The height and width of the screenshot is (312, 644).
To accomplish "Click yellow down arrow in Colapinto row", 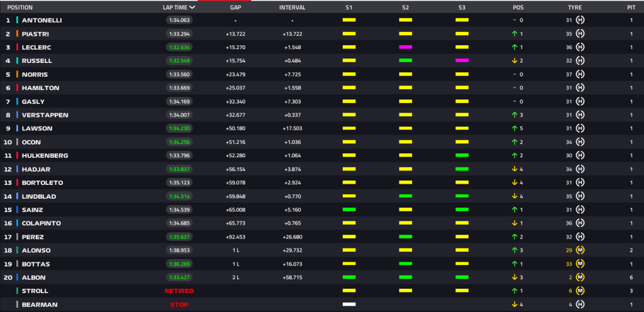I will (514, 223).
